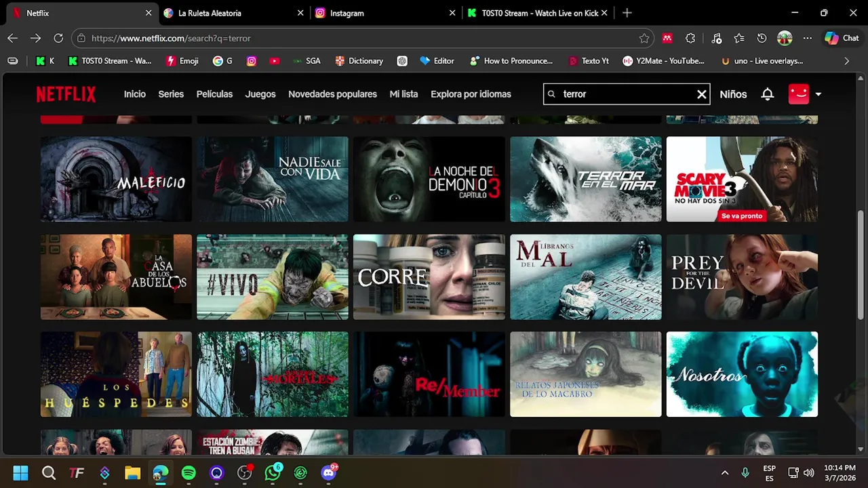The width and height of the screenshot is (868, 488).
Task: Open Nadie sale con vida thumbnail
Action: click(x=273, y=179)
